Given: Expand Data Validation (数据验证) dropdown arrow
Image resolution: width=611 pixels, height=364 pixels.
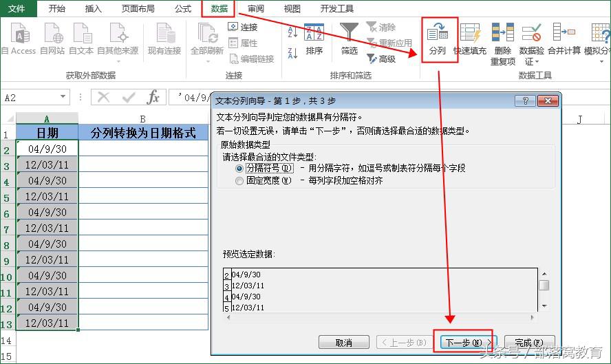Looking at the screenshot, I should click(537, 63).
